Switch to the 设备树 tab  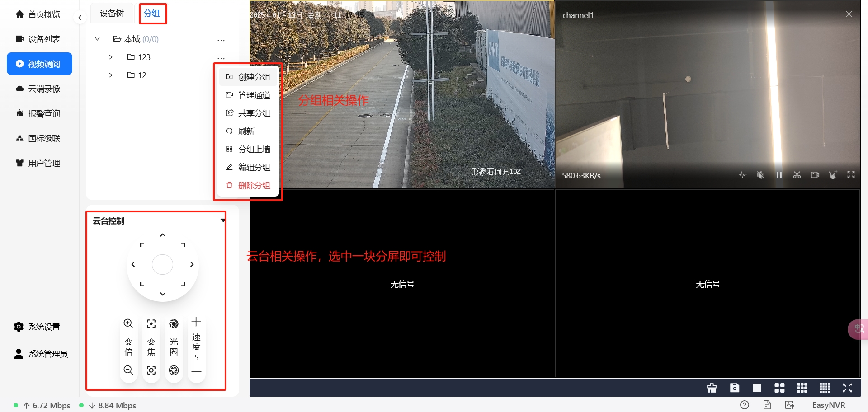point(112,13)
